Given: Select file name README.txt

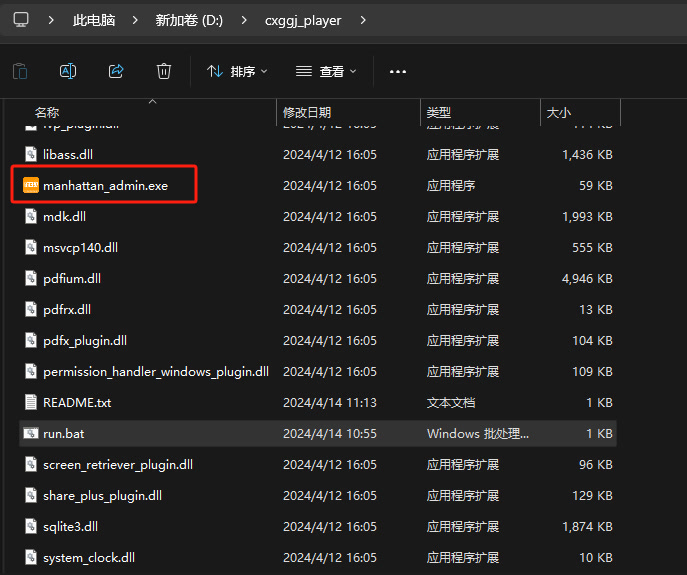Looking at the screenshot, I should pos(77,402).
